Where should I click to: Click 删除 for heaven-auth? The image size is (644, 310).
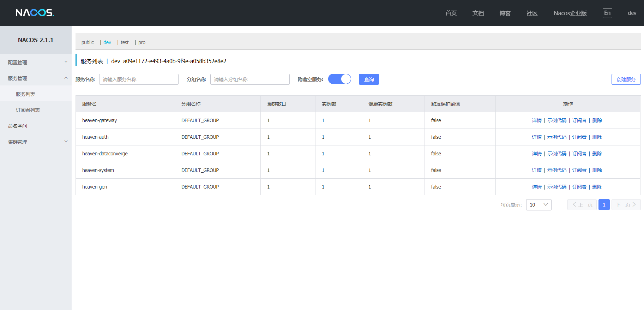click(597, 137)
